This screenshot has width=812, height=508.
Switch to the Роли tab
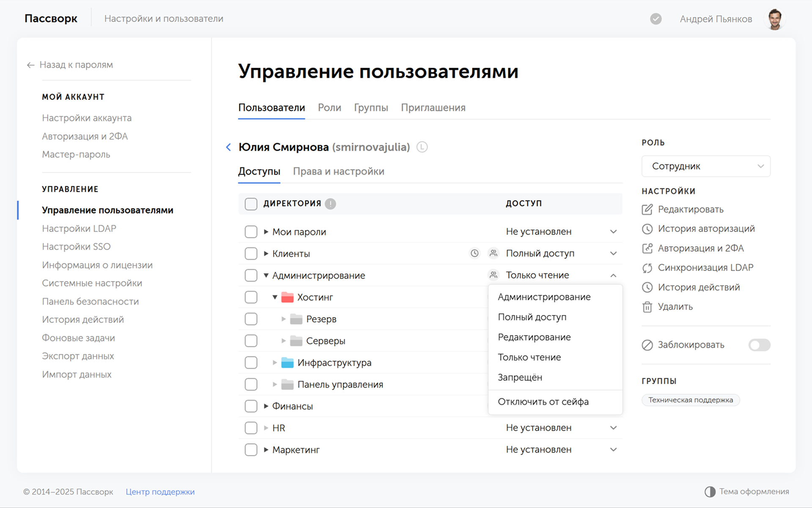point(329,108)
